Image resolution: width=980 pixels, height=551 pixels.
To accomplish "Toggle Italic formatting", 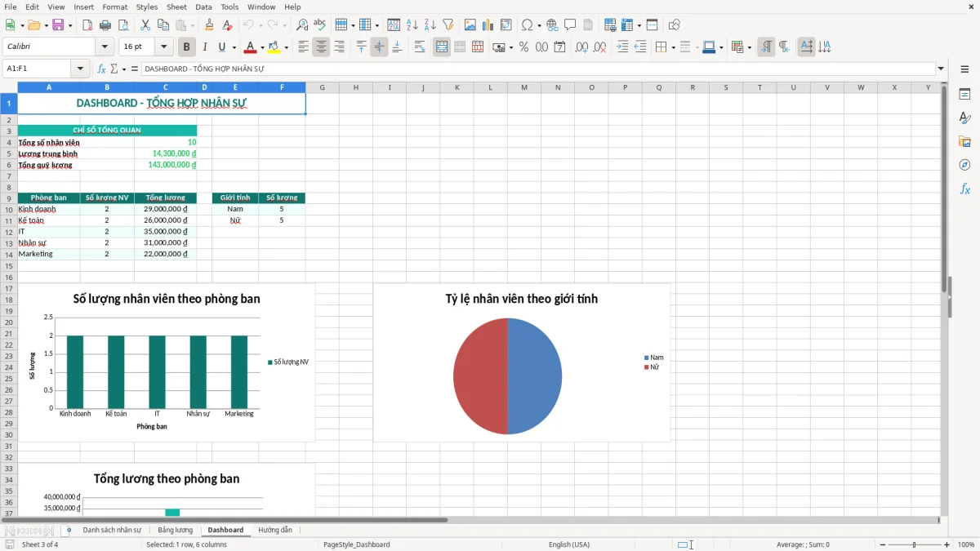I will (205, 47).
